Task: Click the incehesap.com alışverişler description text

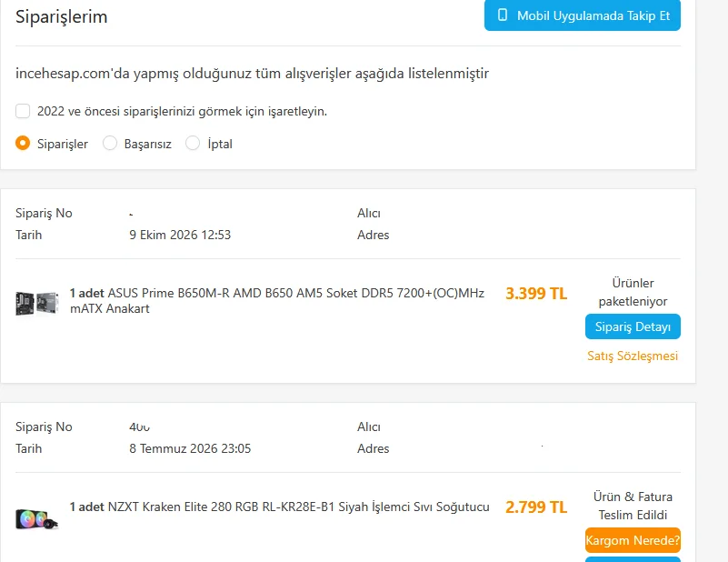Action: pyautogui.click(x=252, y=74)
